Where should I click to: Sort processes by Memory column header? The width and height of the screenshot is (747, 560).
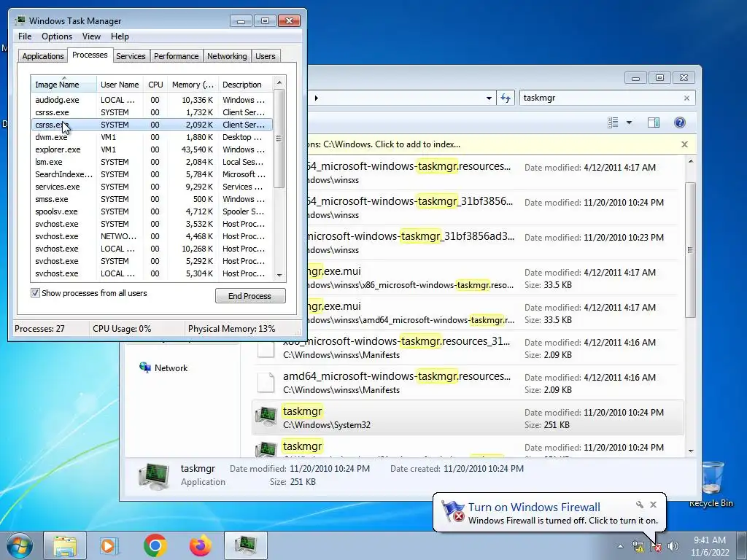tap(193, 85)
